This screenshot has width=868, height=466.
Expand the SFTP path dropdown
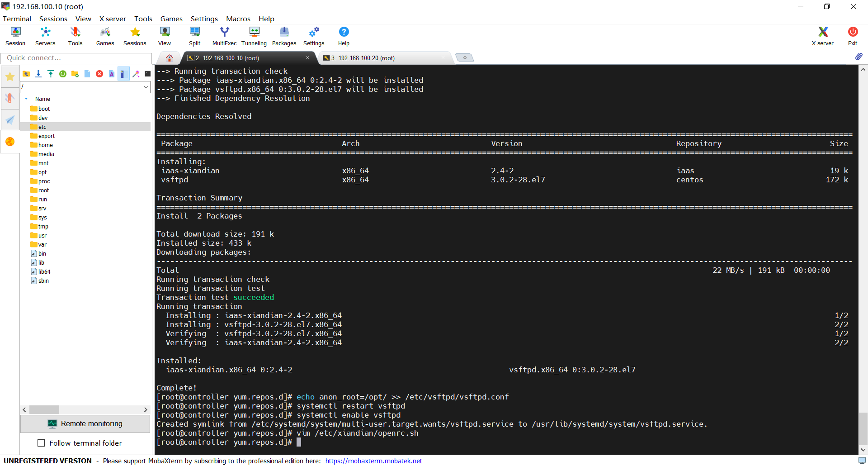pos(146,86)
